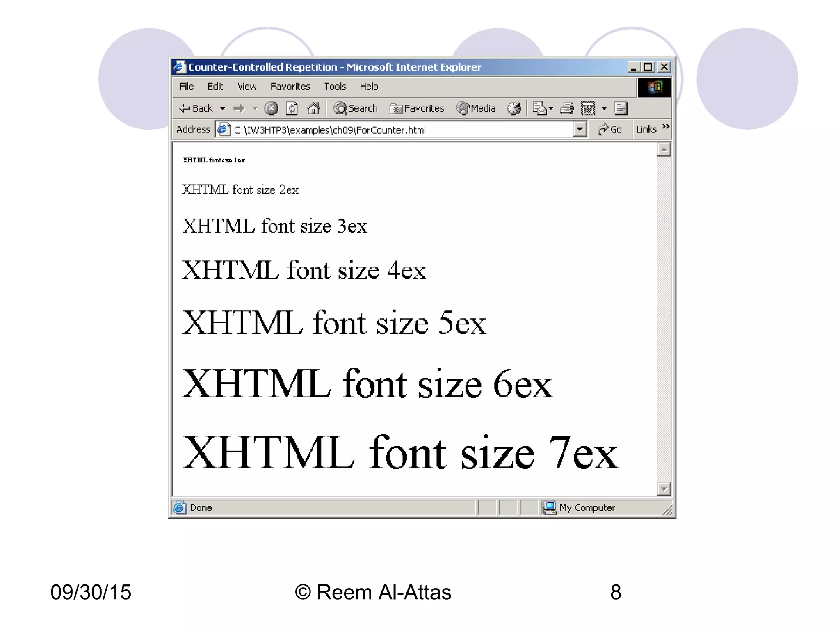This screenshot has width=840, height=630.
Task: Click the Discuss notepad icon
Action: pyautogui.click(x=621, y=108)
